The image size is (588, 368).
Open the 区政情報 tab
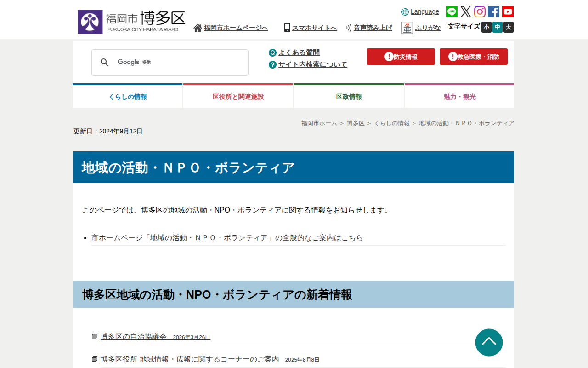tap(349, 96)
